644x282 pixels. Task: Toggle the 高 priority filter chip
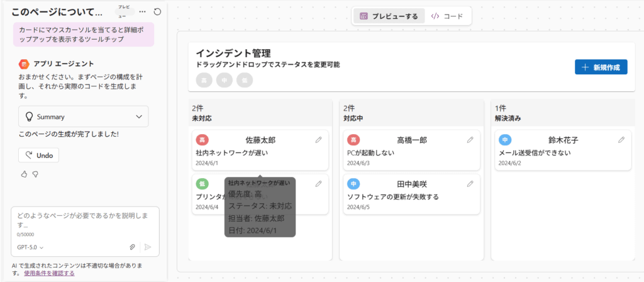click(204, 80)
